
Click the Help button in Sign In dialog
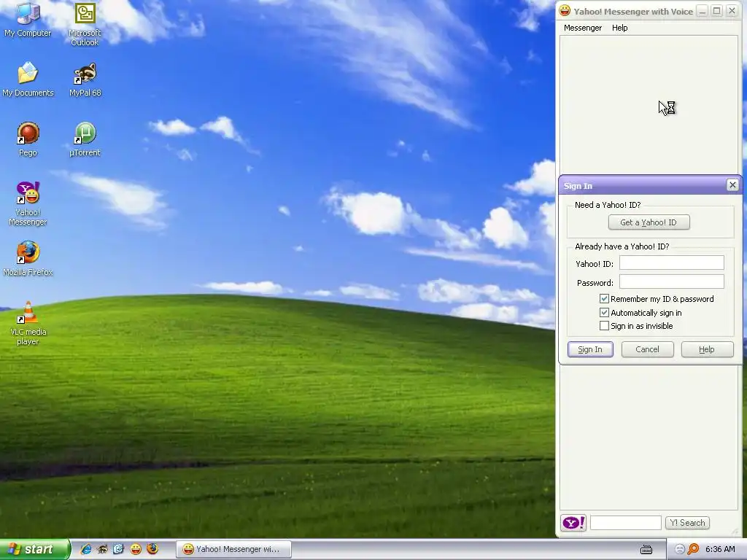[x=707, y=349]
